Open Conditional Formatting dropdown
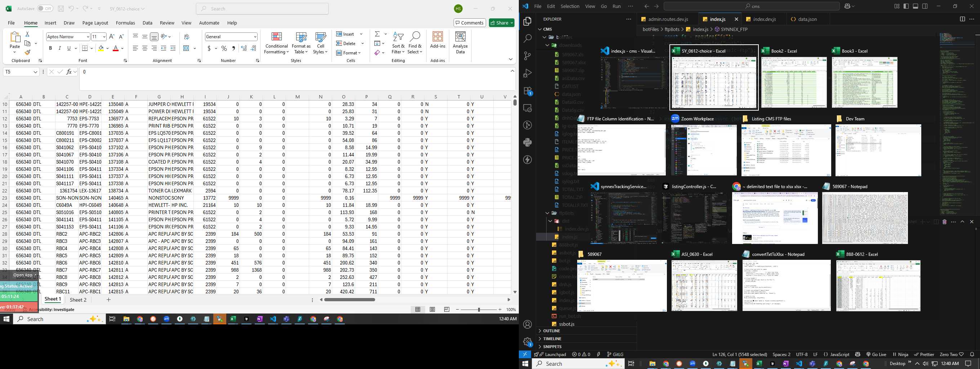The height and width of the screenshot is (369, 980). pos(277,43)
